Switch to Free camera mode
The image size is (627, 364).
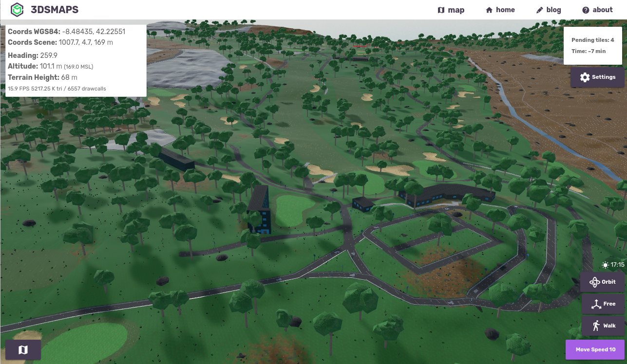603,304
